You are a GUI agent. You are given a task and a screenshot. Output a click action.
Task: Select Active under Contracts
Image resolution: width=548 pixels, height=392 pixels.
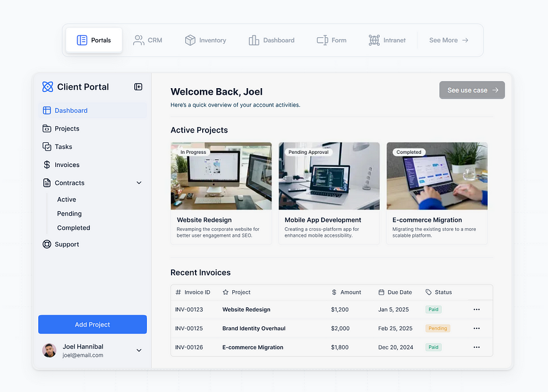(x=67, y=199)
